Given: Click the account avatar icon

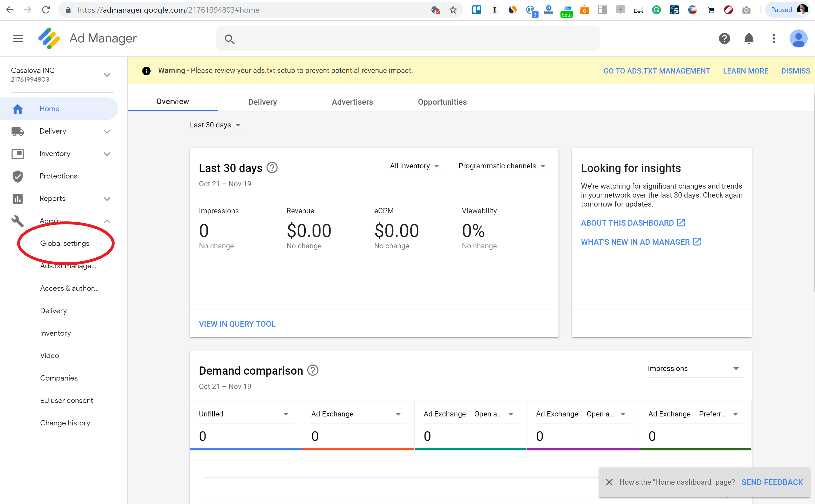Looking at the screenshot, I should [798, 39].
